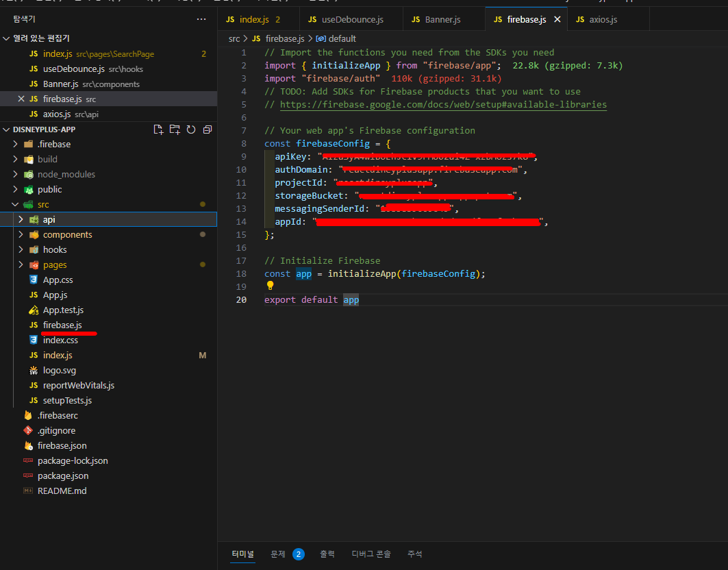Image resolution: width=728 pixels, height=570 pixels.
Task: Click the build folder icon
Action: click(28, 160)
